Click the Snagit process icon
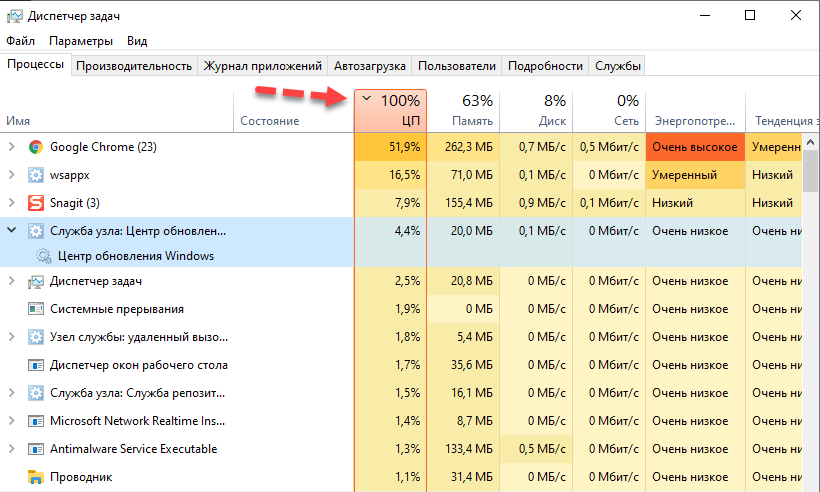Image resolution: width=820 pixels, height=492 pixels. tap(36, 203)
